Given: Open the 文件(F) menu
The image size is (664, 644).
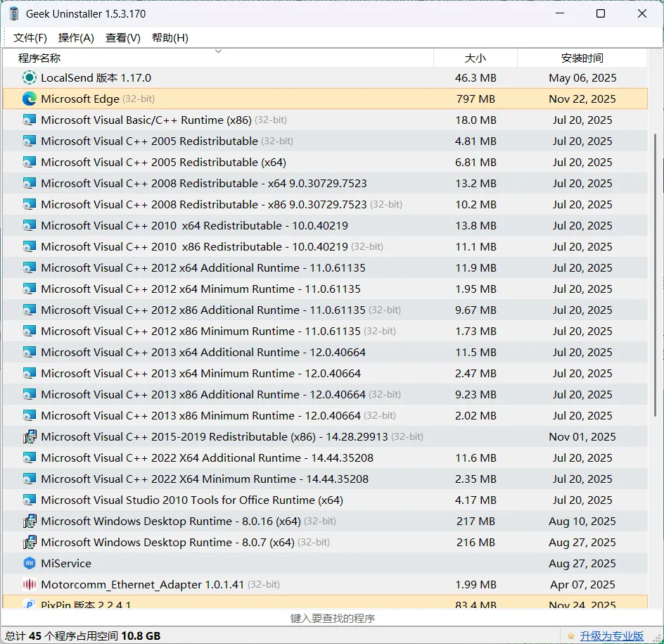Looking at the screenshot, I should click(30, 38).
